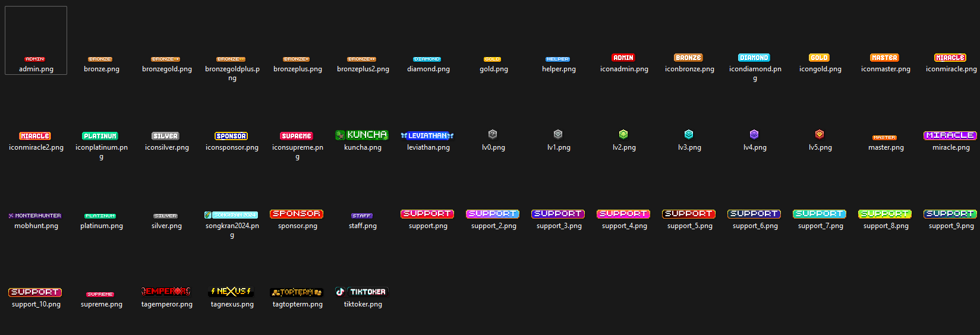
Task: Click the support_7.png badge
Action: pyautogui.click(x=820, y=214)
